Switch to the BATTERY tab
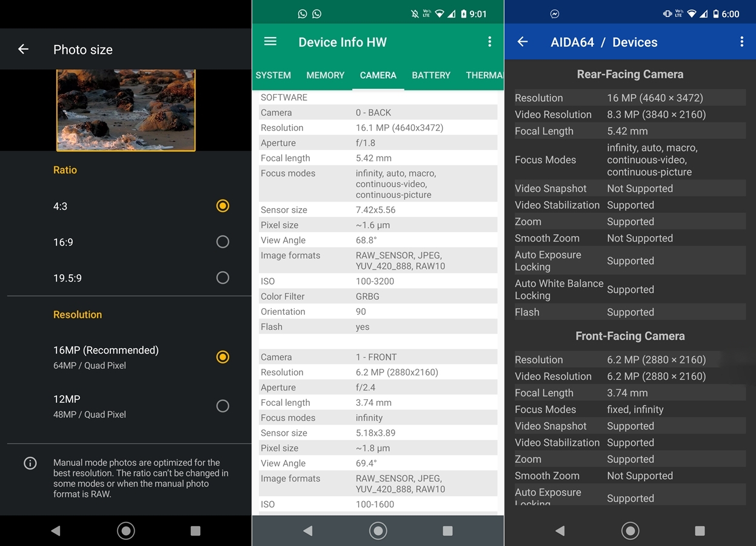Screen dimensions: 756x546 [x=431, y=75]
